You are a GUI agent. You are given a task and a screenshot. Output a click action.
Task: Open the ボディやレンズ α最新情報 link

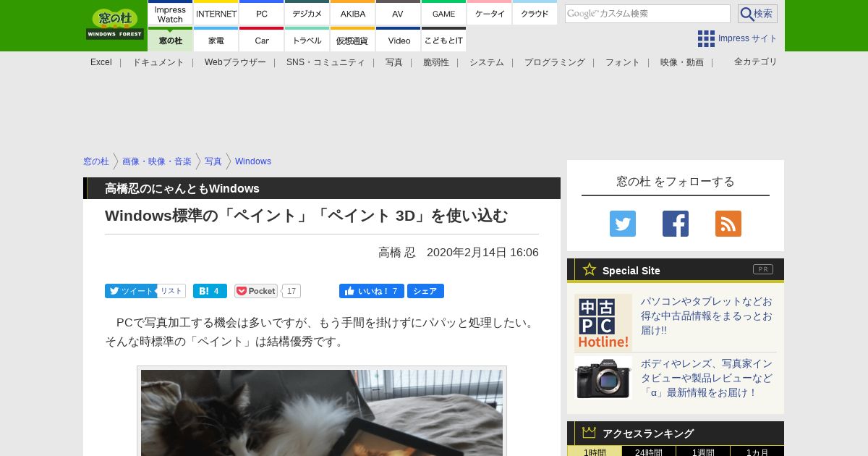click(707, 378)
